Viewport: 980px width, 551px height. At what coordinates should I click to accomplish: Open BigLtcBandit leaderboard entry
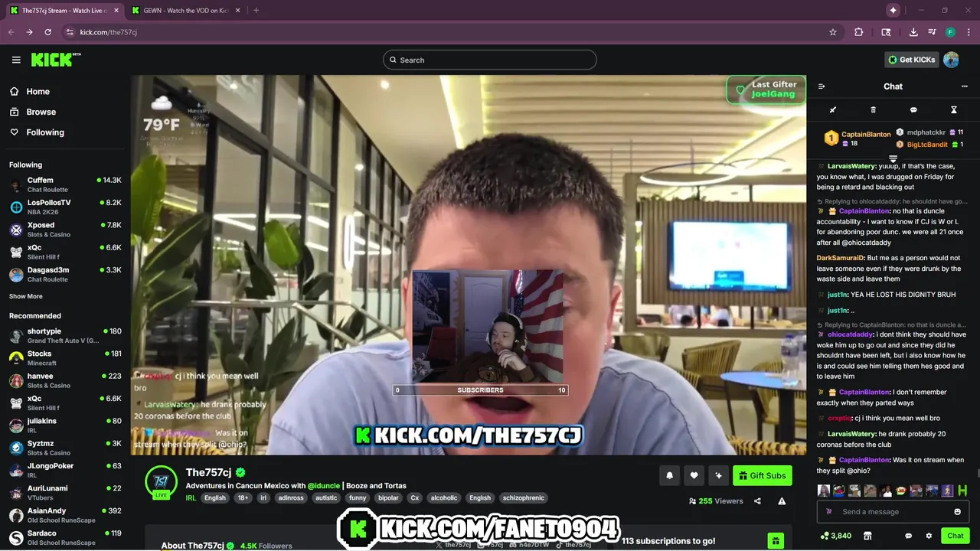click(x=929, y=144)
